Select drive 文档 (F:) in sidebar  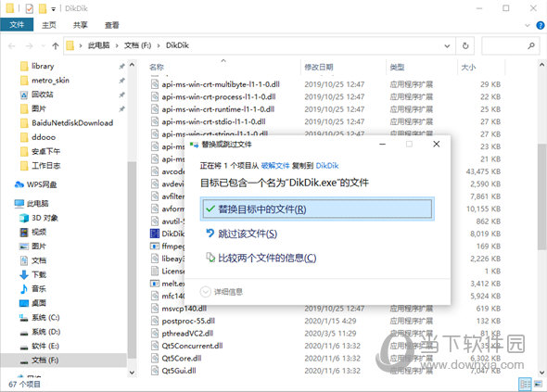click(45, 360)
